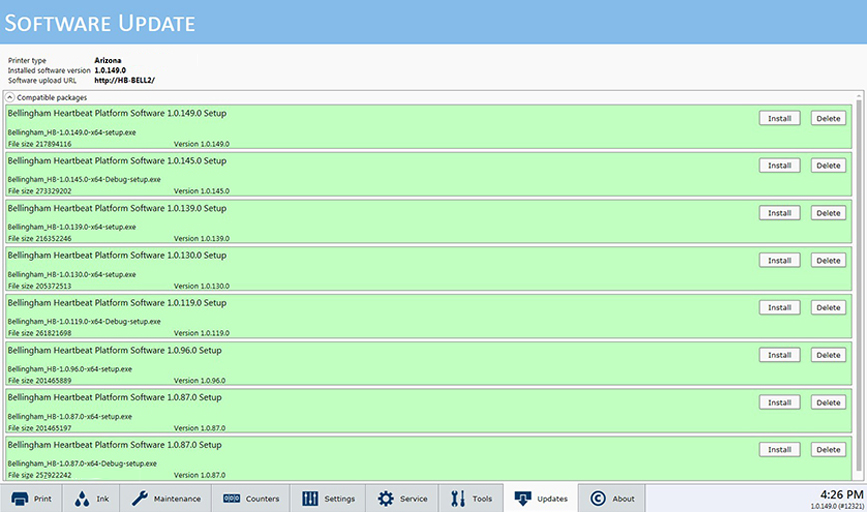Screen dimensions: 867x512
Task: Open Settings sliders icon
Action: coord(310,499)
